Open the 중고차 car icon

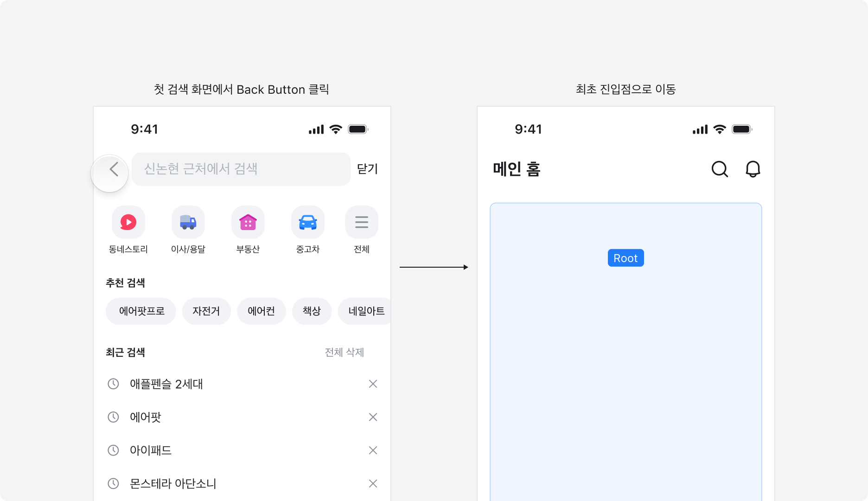[308, 222]
